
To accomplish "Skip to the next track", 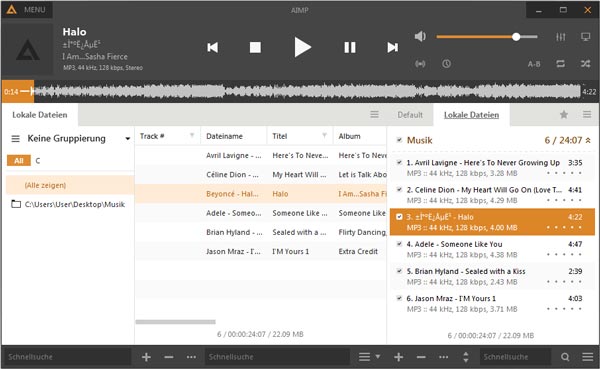I will (393, 47).
